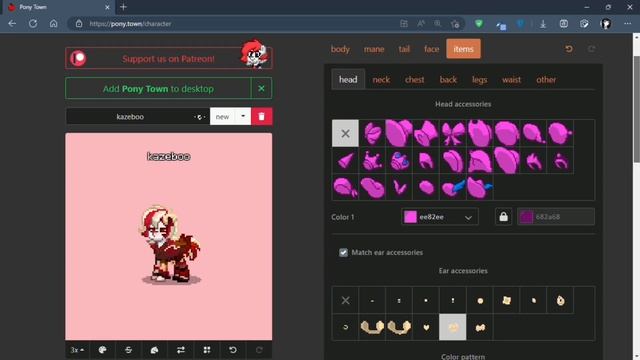Open the dropdown arrow next to new

(243, 117)
